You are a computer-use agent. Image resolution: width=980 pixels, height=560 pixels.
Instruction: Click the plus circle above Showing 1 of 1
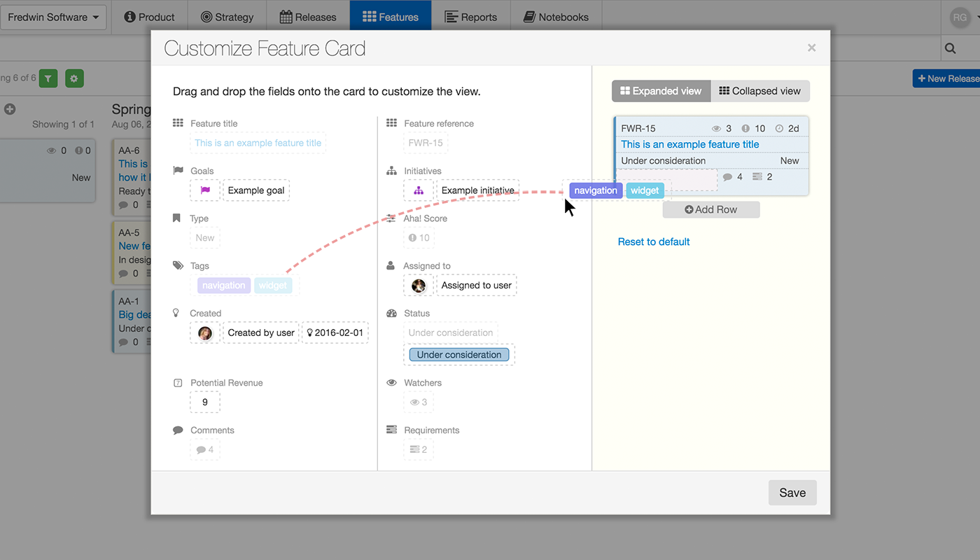tap(10, 108)
